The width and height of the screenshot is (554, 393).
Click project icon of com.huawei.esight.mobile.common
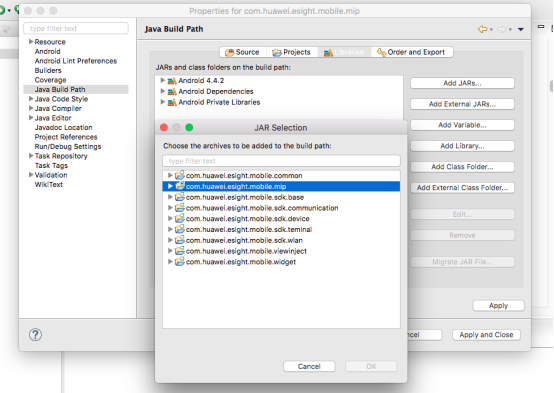[180, 175]
